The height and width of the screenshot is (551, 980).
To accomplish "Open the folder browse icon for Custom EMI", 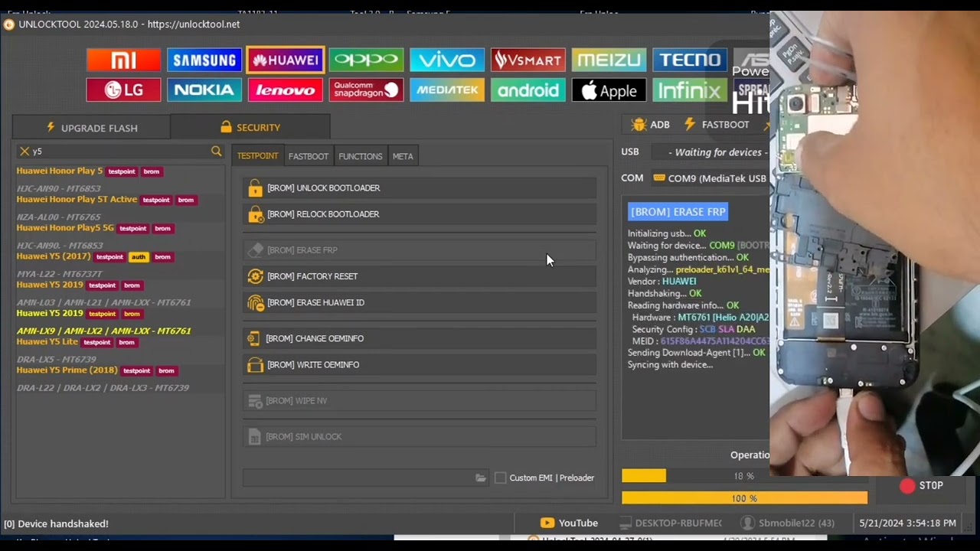I will click(481, 478).
